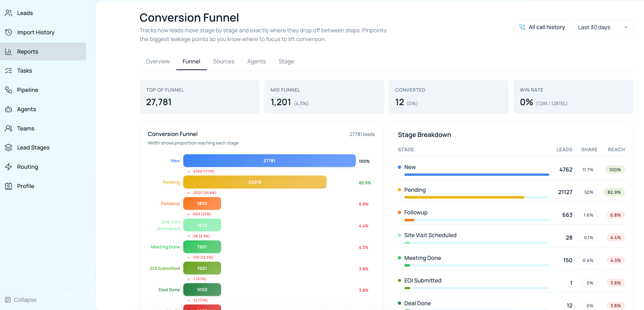Click Followup share badge 1.6%
Viewport: 644px width, 310px height.
(588, 215)
